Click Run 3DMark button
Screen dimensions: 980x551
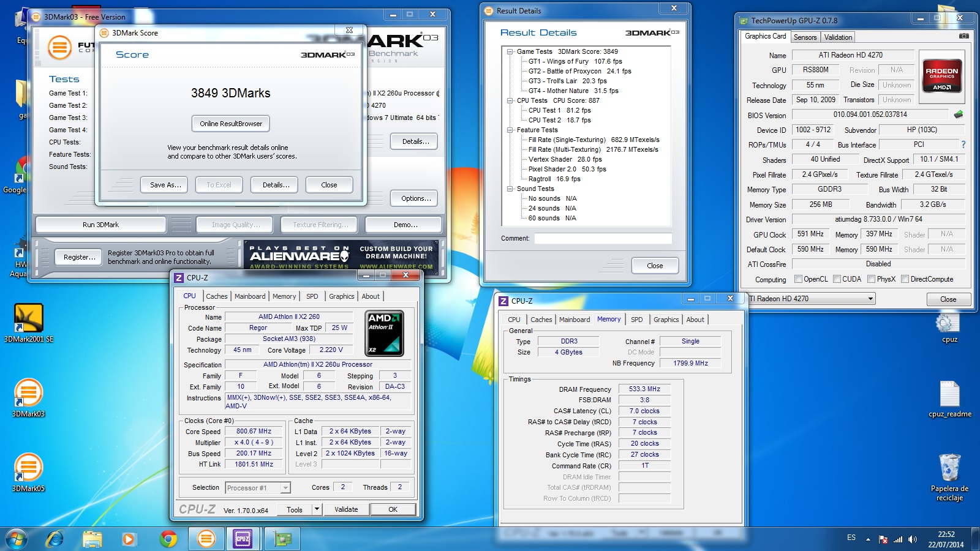click(100, 225)
